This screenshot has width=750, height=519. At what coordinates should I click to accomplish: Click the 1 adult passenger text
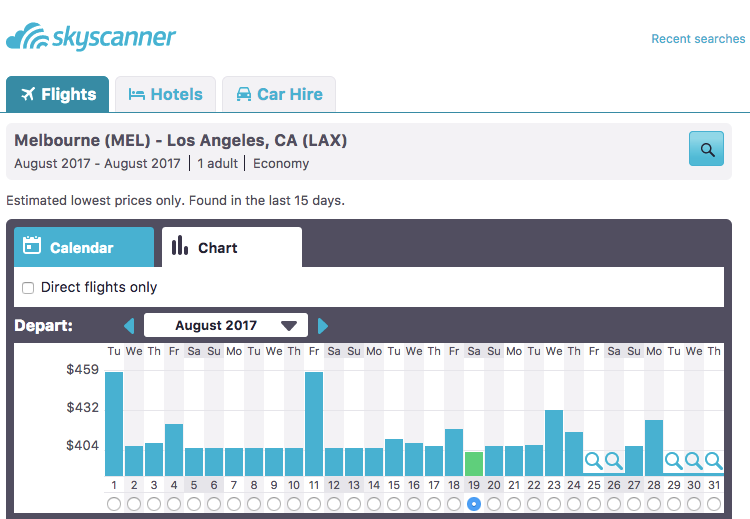(x=218, y=164)
